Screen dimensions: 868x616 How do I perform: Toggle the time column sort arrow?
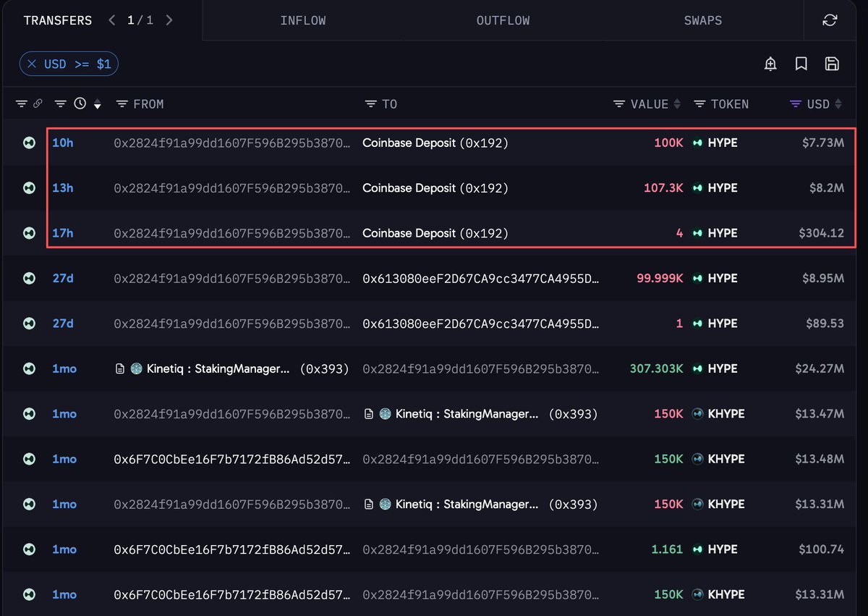(97, 105)
